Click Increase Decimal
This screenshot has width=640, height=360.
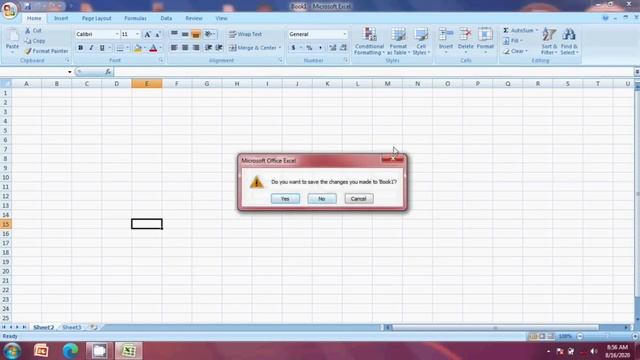(333, 48)
